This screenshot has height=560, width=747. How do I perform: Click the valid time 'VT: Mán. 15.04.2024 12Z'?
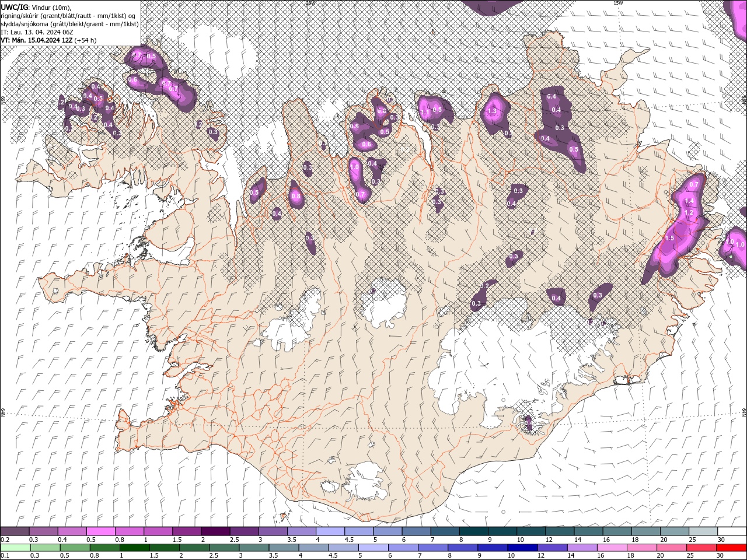pyautogui.click(x=37, y=40)
